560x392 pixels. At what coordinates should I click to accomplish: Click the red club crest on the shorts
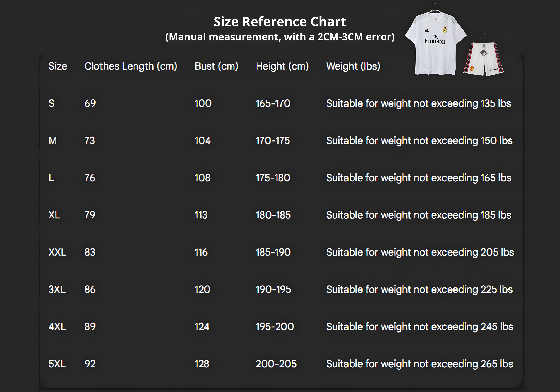(x=472, y=69)
